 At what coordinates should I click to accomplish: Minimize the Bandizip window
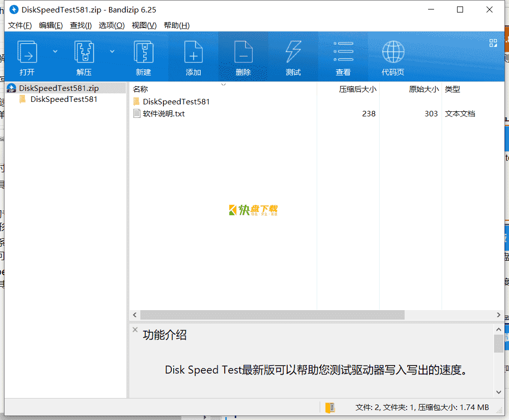(431, 9)
